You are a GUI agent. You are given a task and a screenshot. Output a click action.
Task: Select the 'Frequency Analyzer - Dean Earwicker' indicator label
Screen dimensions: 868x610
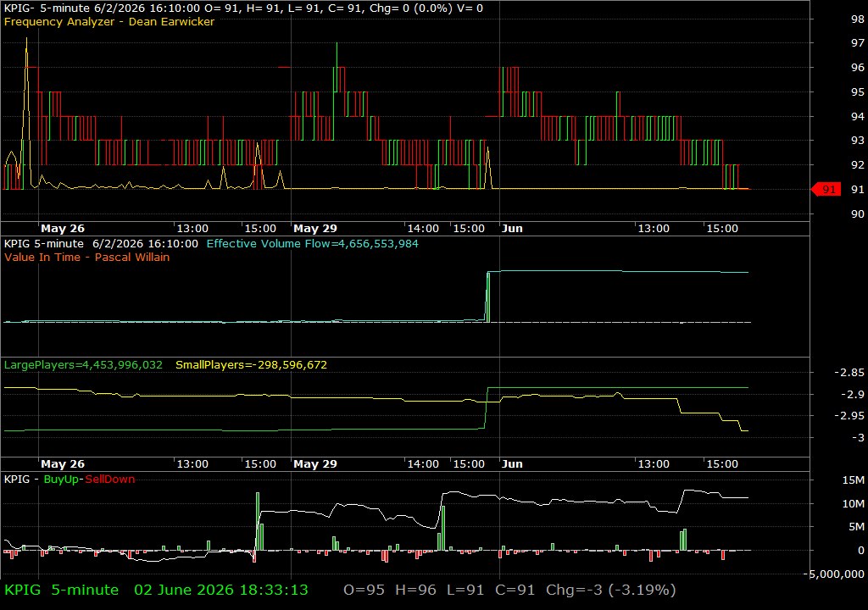[x=109, y=21]
